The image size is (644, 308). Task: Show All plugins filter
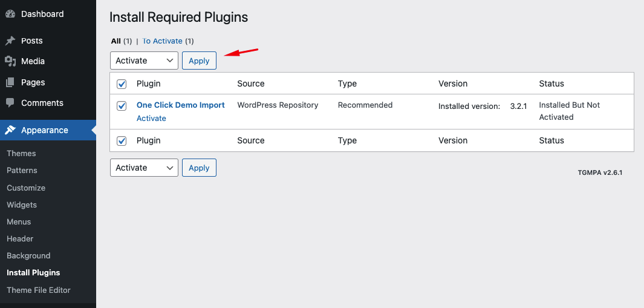(x=116, y=41)
